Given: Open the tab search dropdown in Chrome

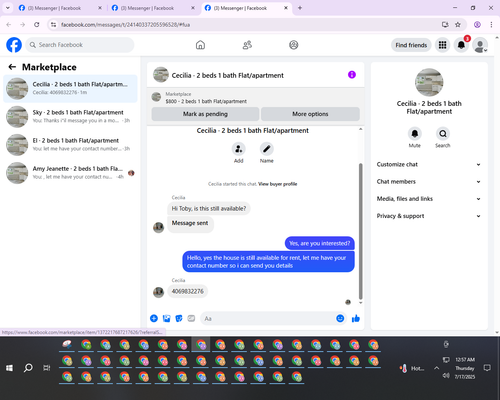Looking at the screenshot, I should click(8, 8).
